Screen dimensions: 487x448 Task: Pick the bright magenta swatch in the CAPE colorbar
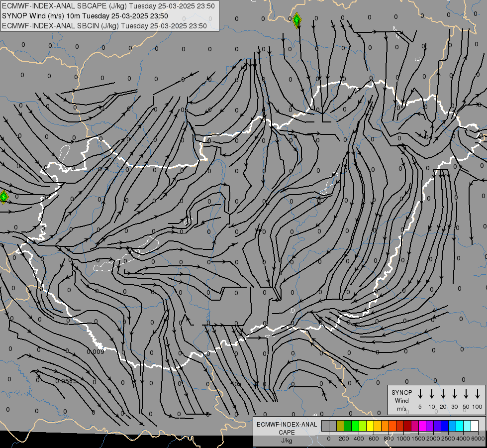[422, 426]
